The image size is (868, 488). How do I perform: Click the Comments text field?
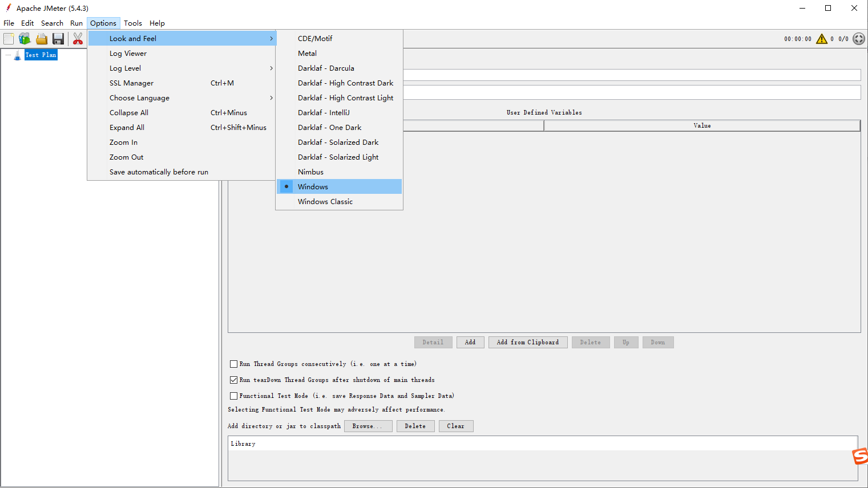click(632, 92)
